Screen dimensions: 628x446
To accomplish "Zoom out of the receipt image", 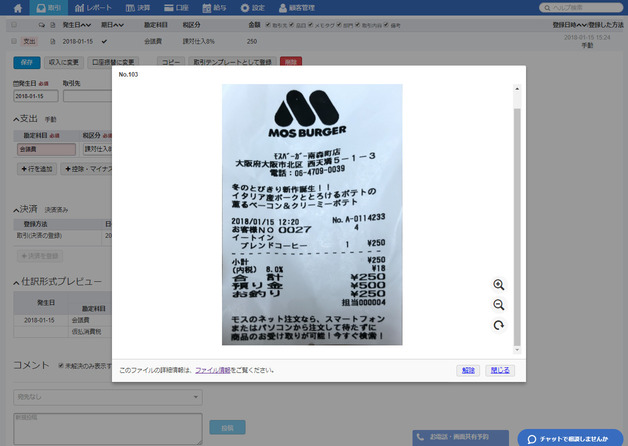I will (x=499, y=305).
